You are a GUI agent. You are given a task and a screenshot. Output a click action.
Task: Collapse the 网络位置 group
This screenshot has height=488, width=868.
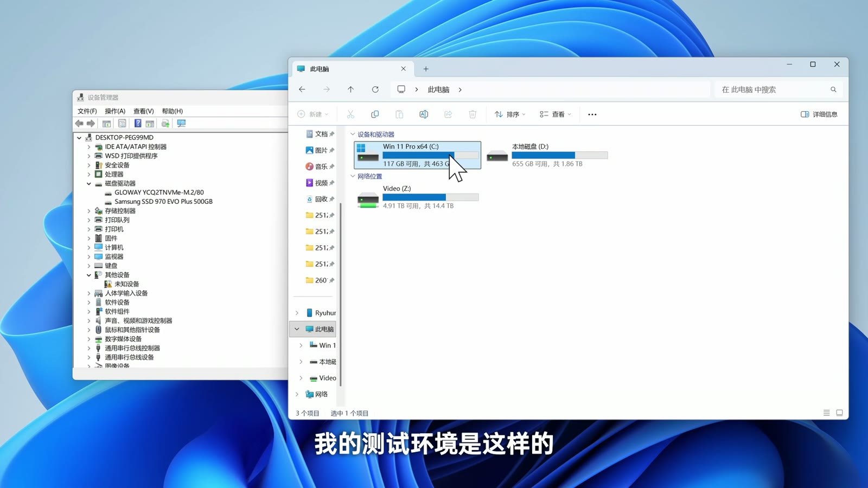click(x=353, y=176)
